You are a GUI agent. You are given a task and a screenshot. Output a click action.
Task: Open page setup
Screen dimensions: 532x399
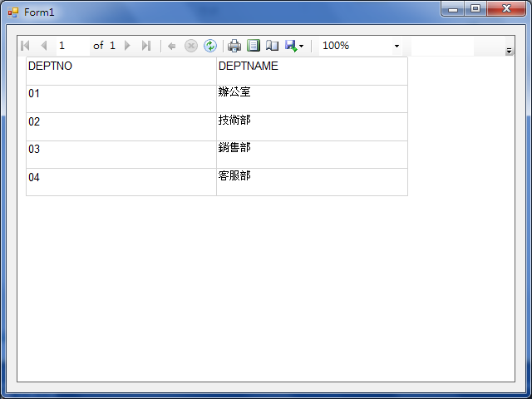click(x=272, y=46)
